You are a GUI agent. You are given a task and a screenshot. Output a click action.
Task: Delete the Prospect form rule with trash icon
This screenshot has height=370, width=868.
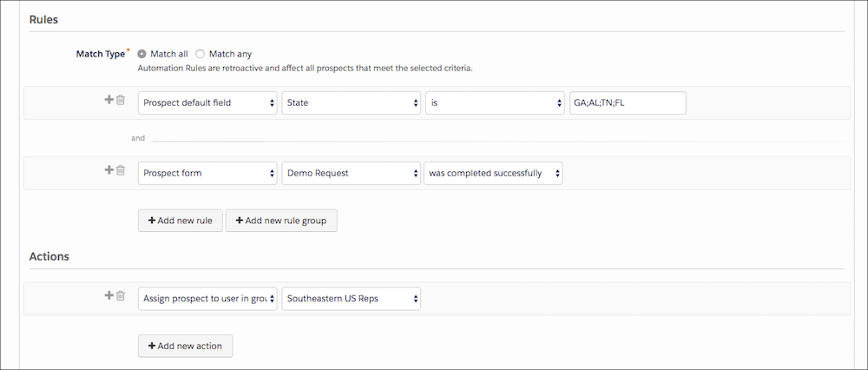[121, 170]
